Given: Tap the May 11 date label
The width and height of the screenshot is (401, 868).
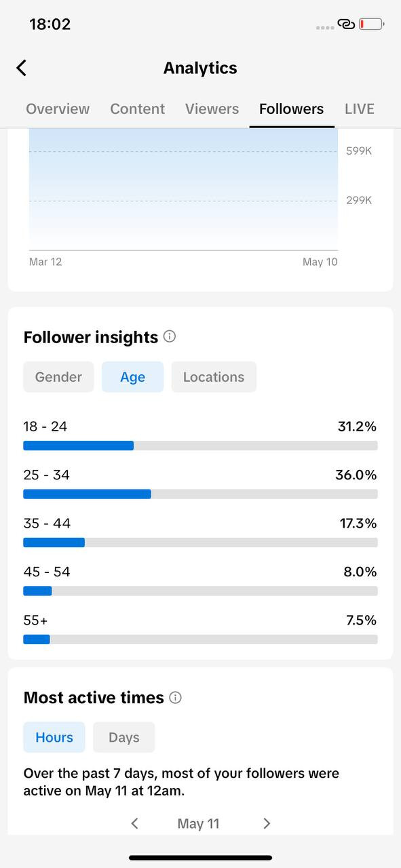Looking at the screenshot, I should point(198,823).
